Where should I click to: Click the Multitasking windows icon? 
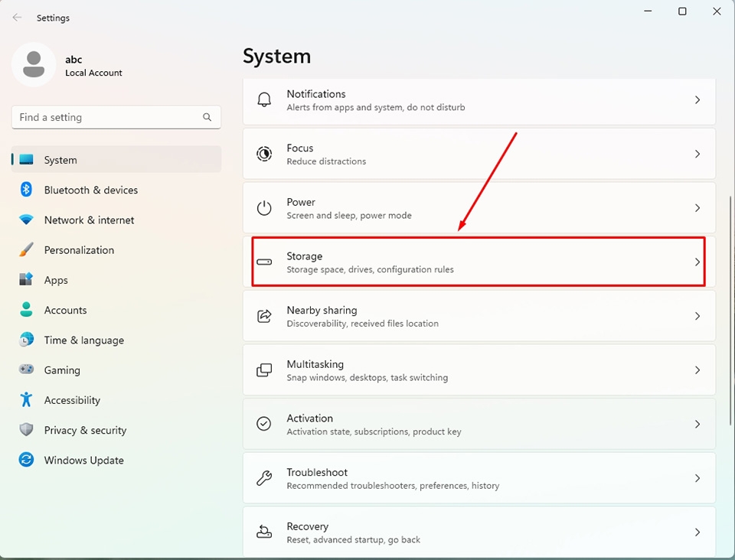pyautogui.click(x=264, y=370)
